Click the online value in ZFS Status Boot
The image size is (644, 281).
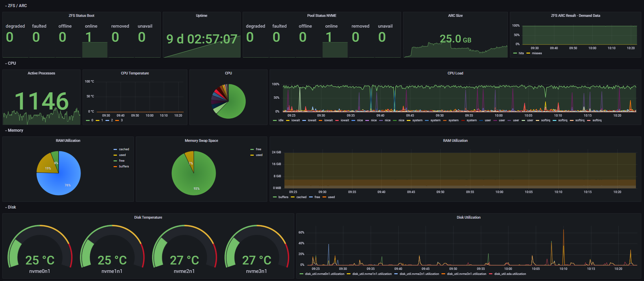tap(88, 37)
